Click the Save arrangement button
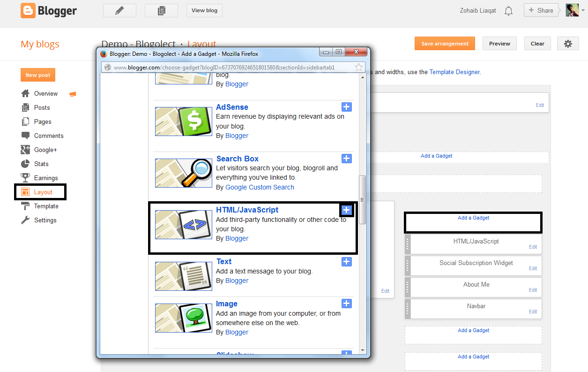 click(x=444, y=43)
